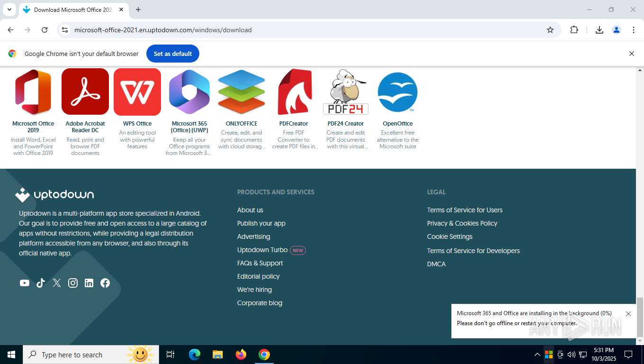The image size is (644, 364).
Task: Open the We're hiring link
Action: click(255, 290)
